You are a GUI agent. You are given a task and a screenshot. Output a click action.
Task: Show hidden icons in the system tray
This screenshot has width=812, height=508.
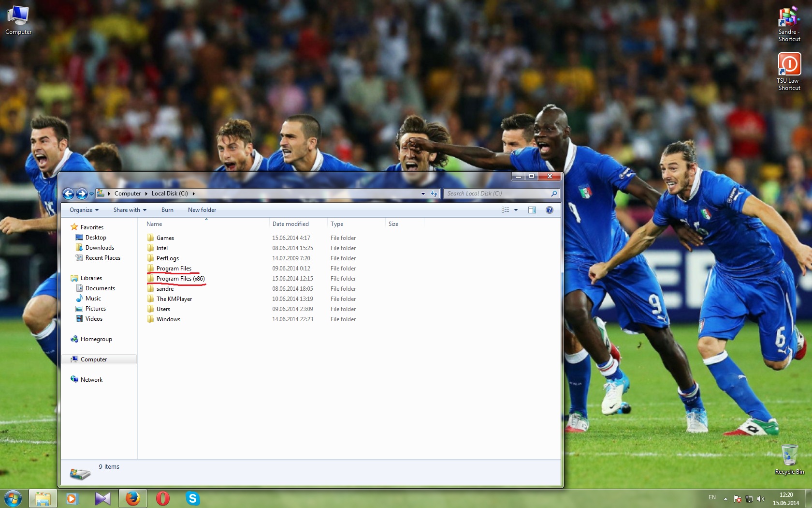[725, 499]
